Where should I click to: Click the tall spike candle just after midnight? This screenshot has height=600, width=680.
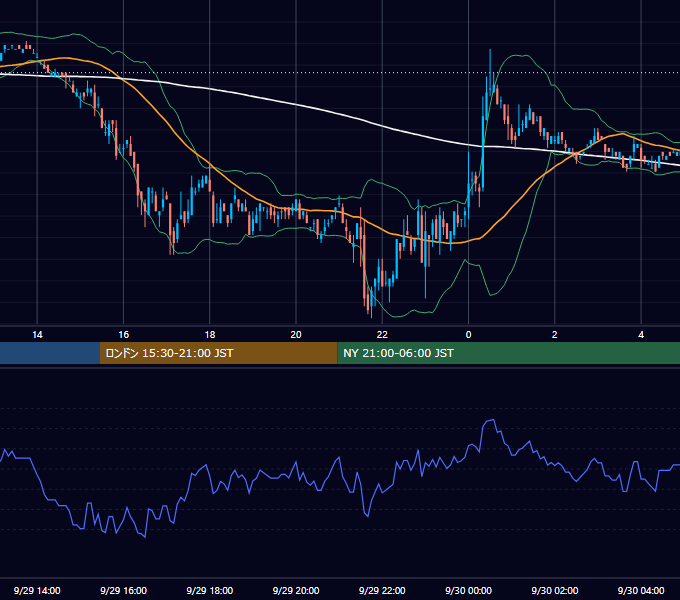click(x=490, y=72)
